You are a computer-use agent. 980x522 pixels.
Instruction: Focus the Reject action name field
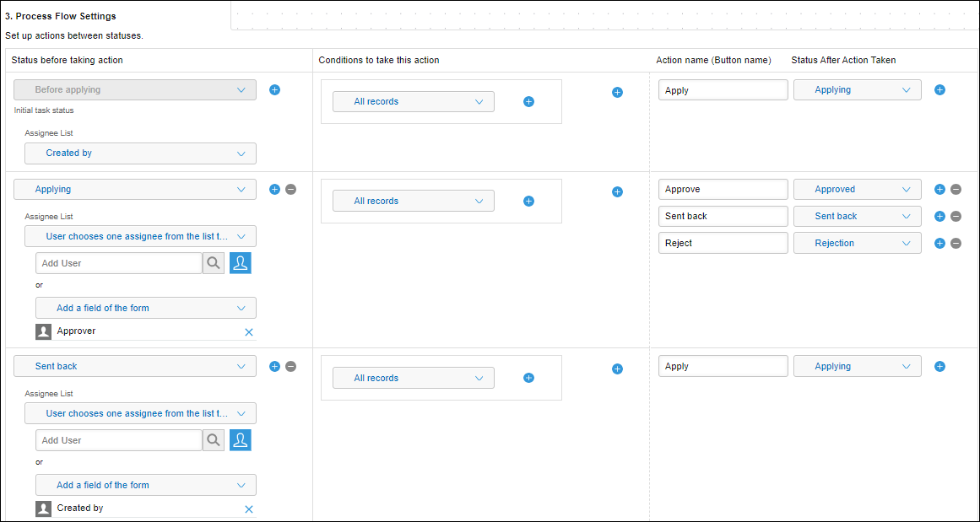pos(723,243)
